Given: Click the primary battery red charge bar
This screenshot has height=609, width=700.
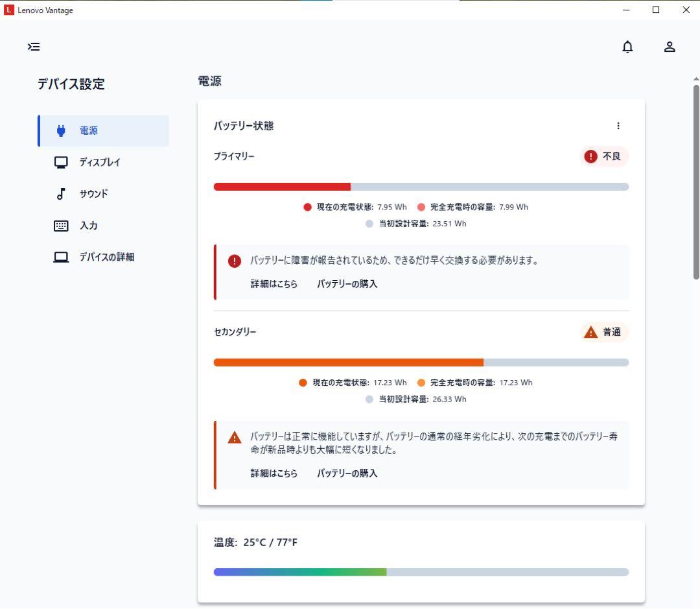Looking at the screenshot, I should coord(283,187).
